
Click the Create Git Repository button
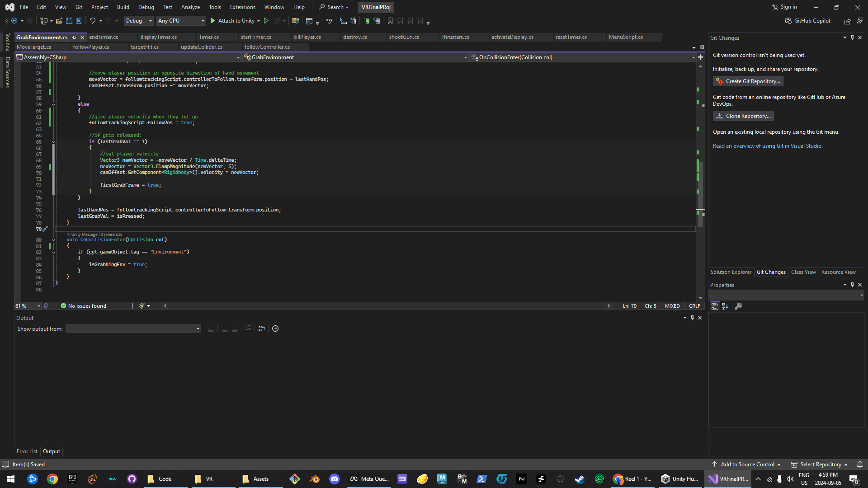point(748,81)
